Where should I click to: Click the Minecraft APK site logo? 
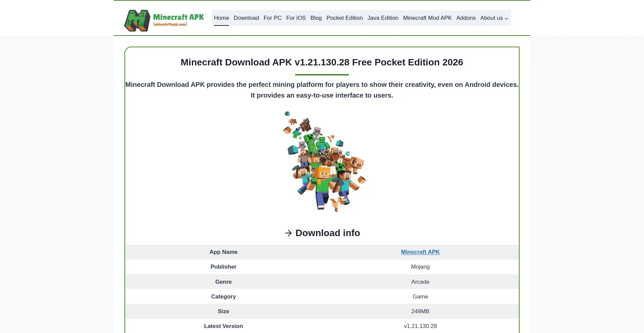point(164,20)
